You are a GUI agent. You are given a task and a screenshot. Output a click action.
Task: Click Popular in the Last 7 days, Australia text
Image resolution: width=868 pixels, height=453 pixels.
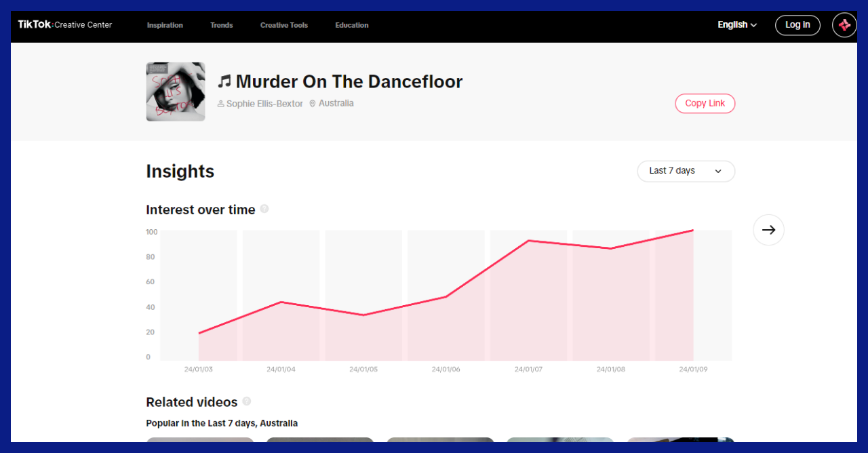point(222,423)
